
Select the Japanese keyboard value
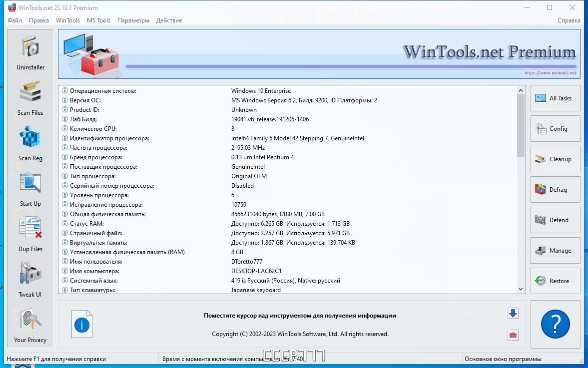point(256,290)
